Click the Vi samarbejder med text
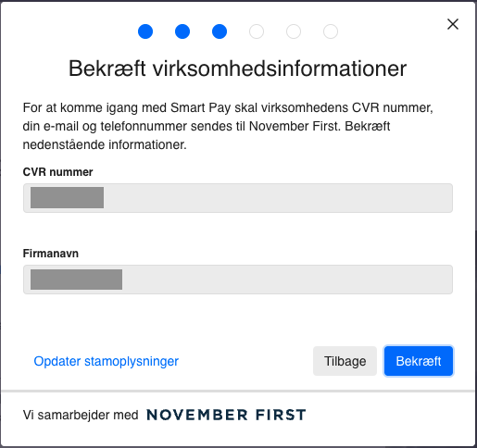 81,415
